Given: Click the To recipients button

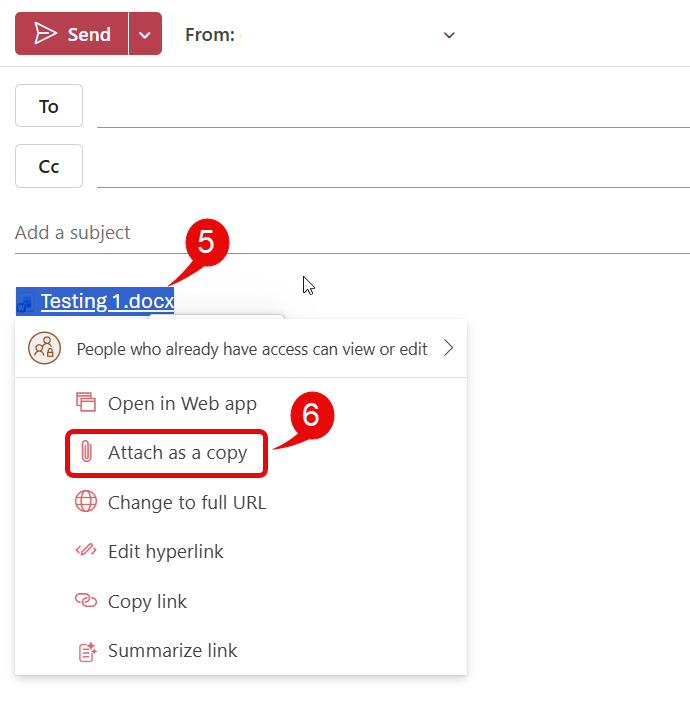Looking at the screenshot, I should point(49,106).
